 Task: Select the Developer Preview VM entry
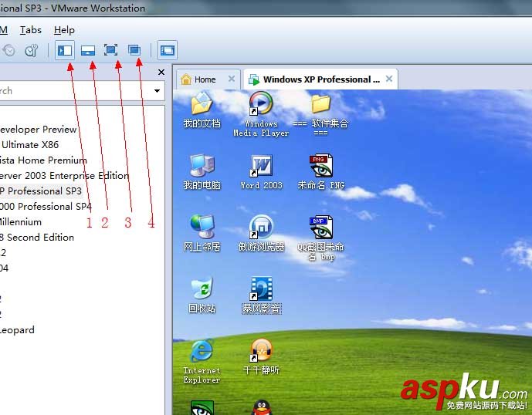click(x=38, y=130)
